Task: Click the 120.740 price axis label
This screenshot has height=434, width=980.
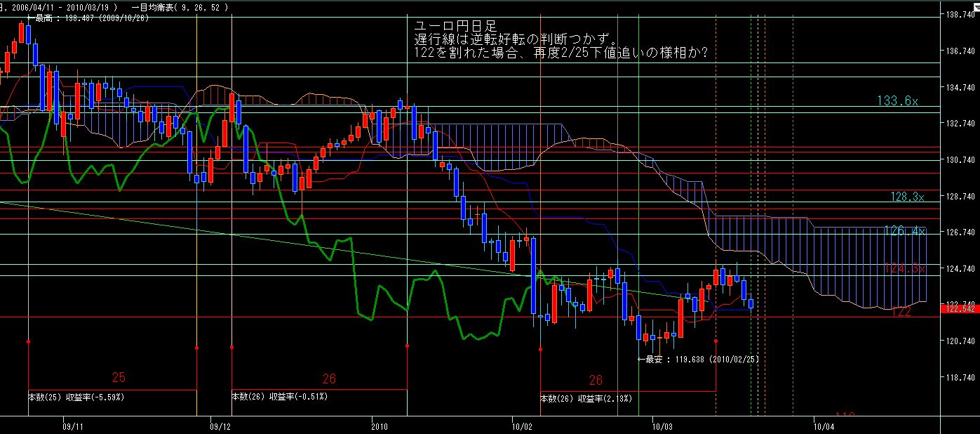Action: [x=960, y=341]
